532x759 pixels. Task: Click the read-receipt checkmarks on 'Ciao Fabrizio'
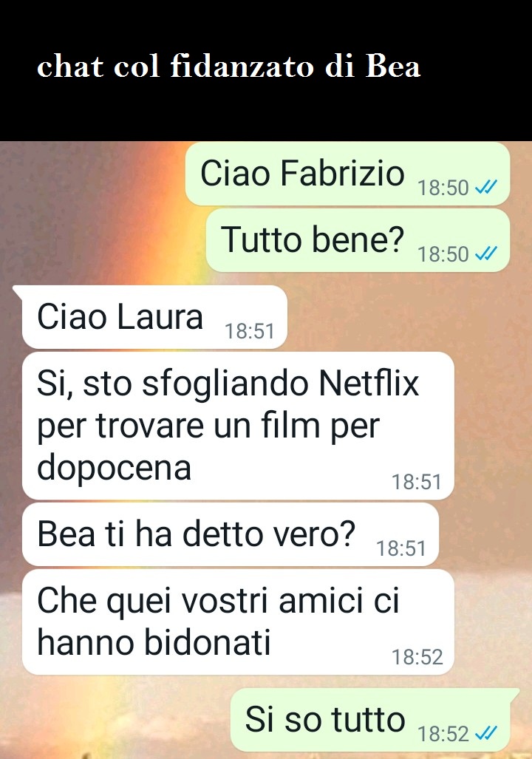pos(486,187)
